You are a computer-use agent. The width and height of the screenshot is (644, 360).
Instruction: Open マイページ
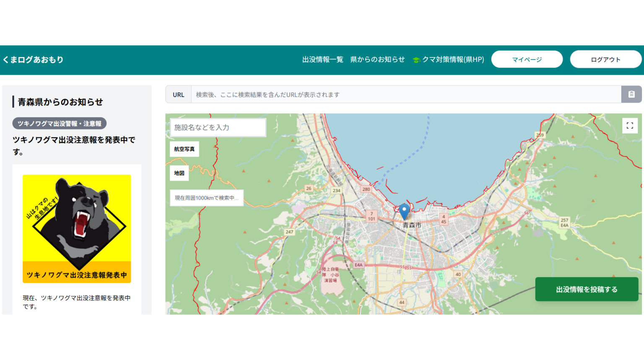tap(527, 59)
